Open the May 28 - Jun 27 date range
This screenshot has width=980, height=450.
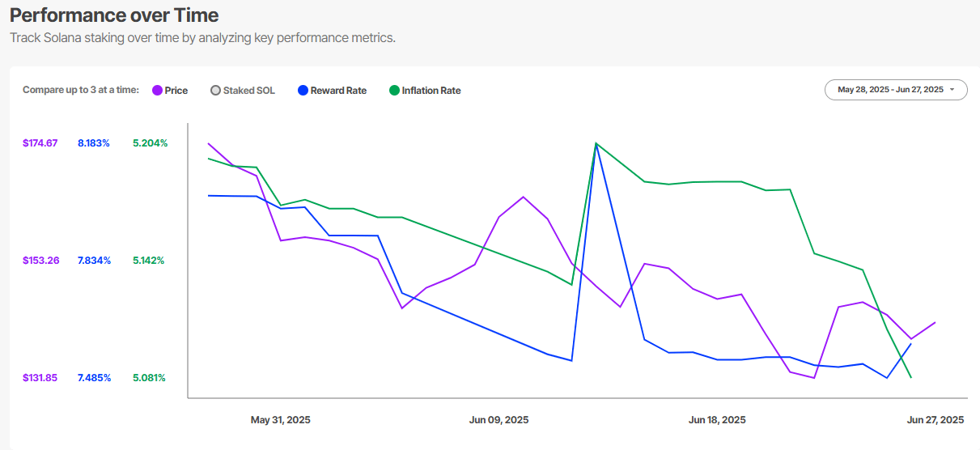tap(890, 90)
